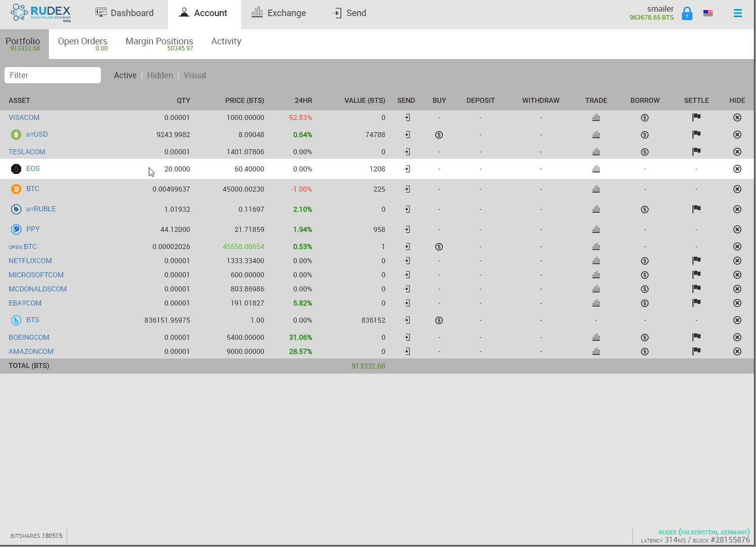The height and width of the screenshot is (547, 756).
Task: Click the account lock icon
Action: click(687, 14)
